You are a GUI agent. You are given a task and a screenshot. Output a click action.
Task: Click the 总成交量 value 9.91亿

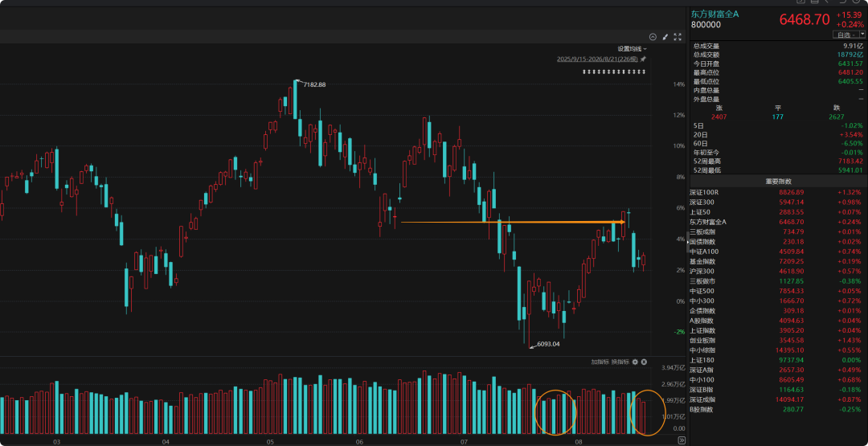tap(852, 46)
